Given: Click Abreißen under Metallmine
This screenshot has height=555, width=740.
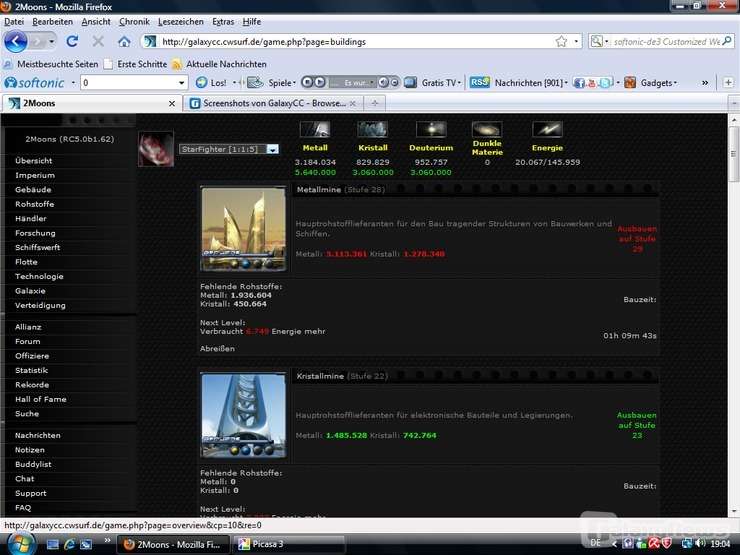Looking at the screenshot, I should (x=217, y=349).
